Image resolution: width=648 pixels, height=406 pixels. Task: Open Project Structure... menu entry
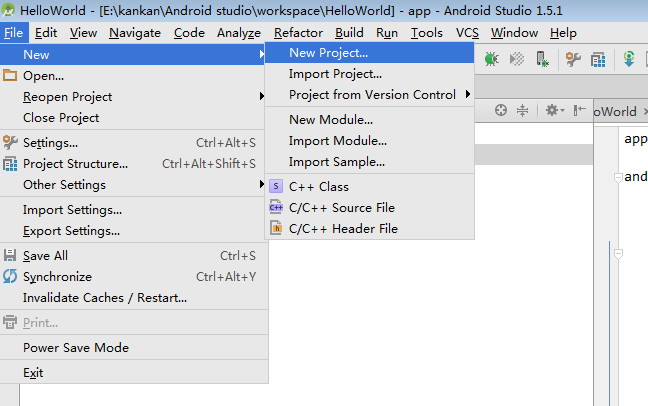click(134, 164)
